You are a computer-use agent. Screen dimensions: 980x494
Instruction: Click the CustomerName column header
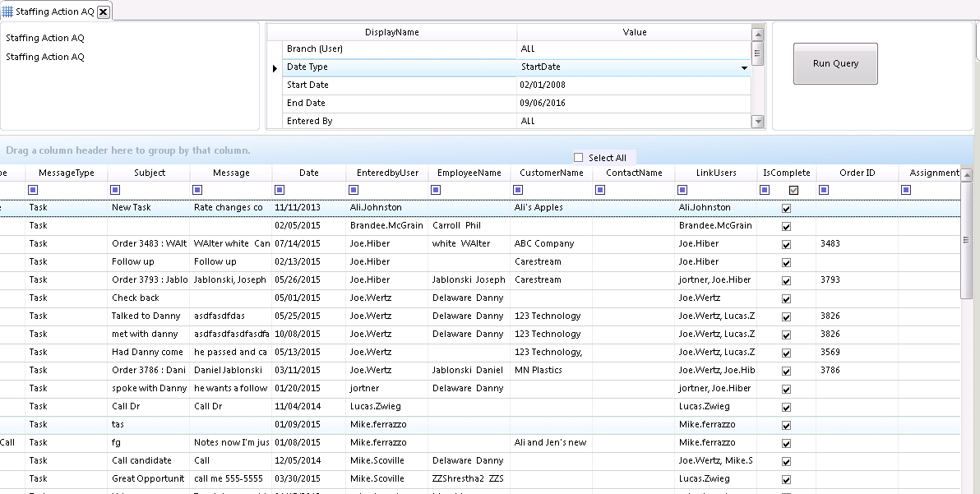(x=551, y=173)
